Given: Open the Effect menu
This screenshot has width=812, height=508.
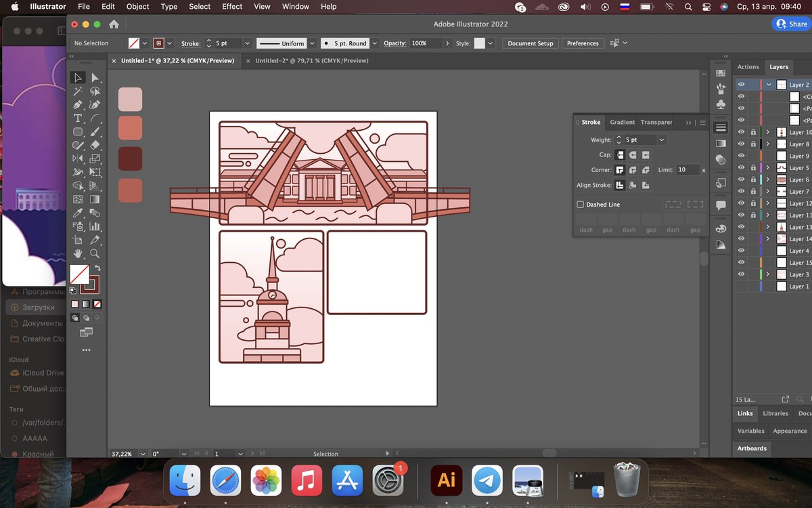Looking at the screenshot, I should (x=232, y=7).
